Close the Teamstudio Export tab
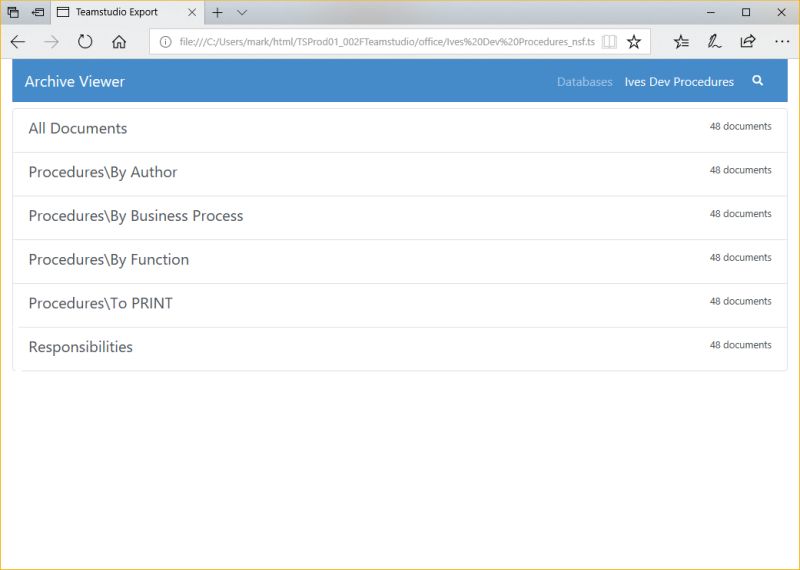This screenshot has height=570, width=800. point(192,12)
